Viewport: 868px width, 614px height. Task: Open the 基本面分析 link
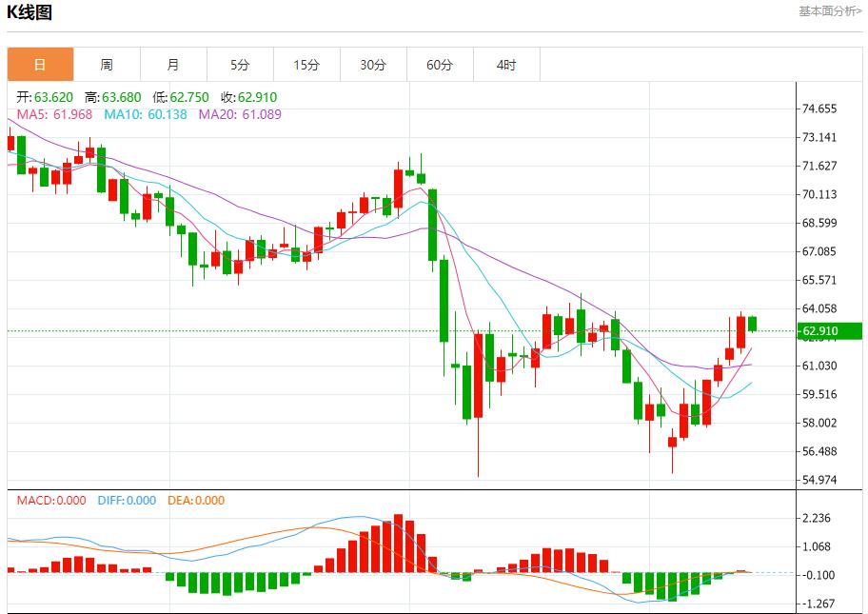829,11
